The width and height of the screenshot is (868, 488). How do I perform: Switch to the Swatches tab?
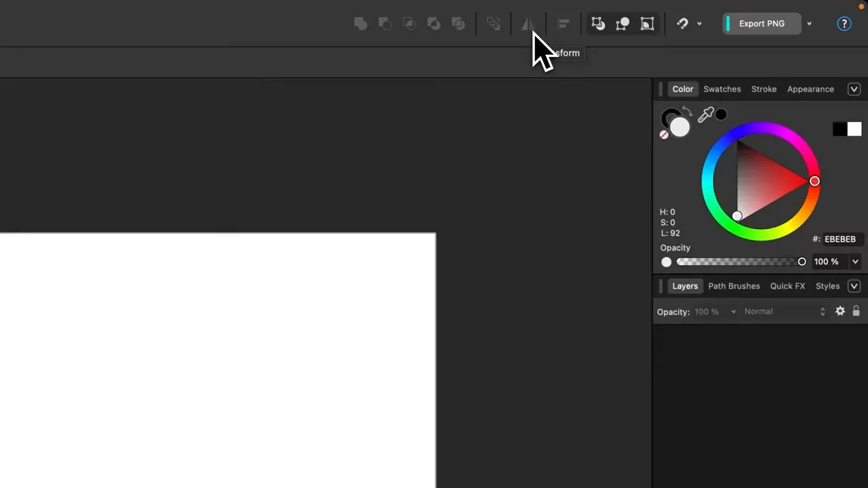coord(722,89)
